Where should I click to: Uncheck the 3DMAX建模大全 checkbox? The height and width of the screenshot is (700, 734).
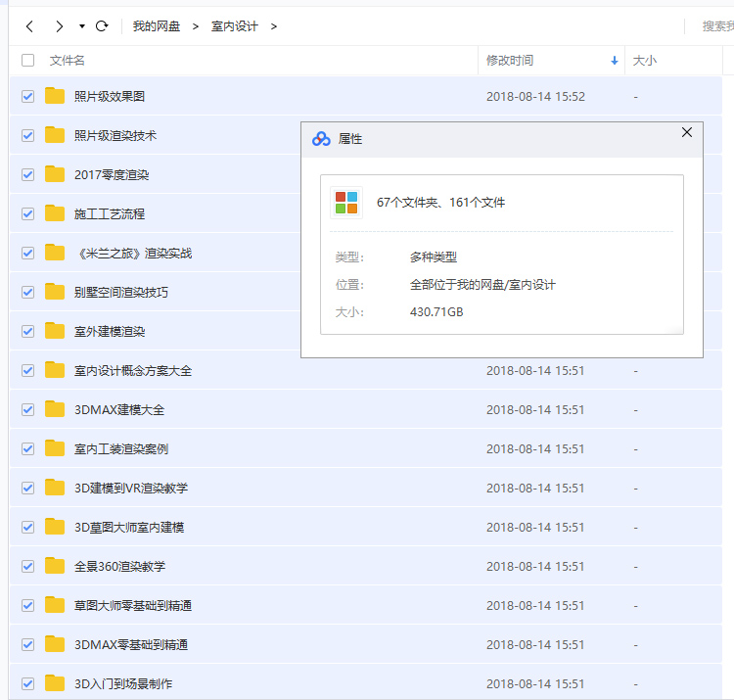27,409
